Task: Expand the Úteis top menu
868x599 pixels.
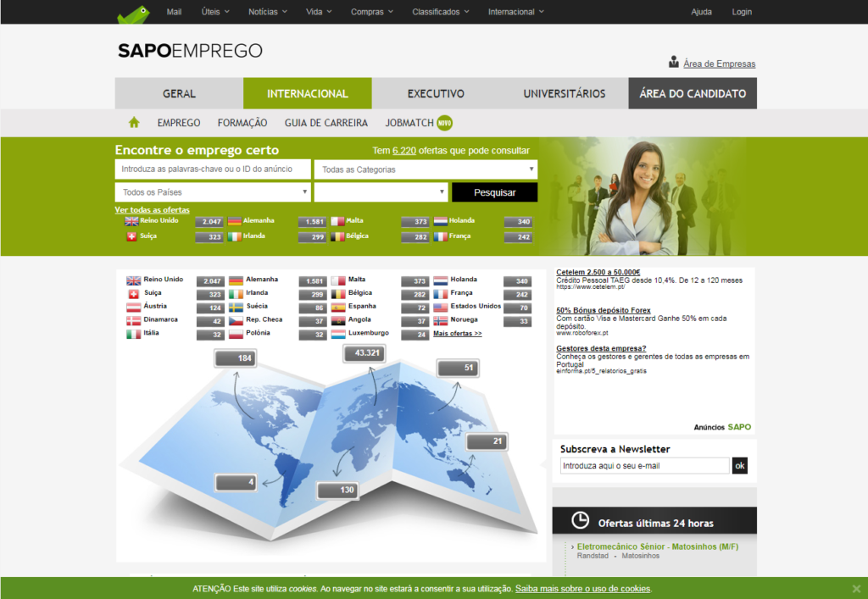Action: pos(215,12)
